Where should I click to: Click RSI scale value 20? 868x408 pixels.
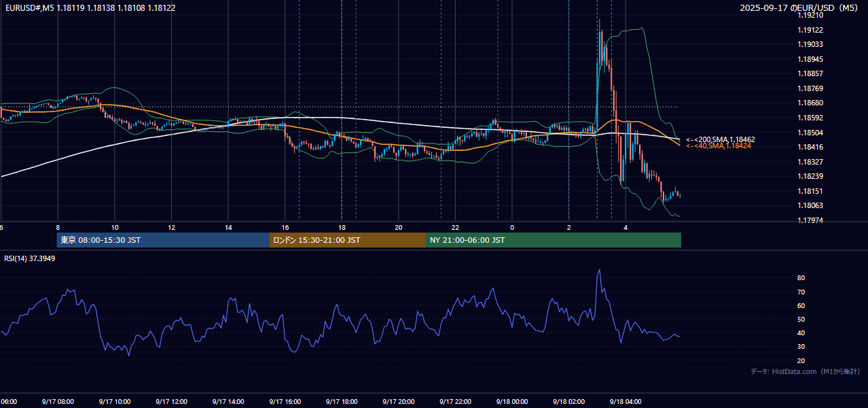point(801,360)
